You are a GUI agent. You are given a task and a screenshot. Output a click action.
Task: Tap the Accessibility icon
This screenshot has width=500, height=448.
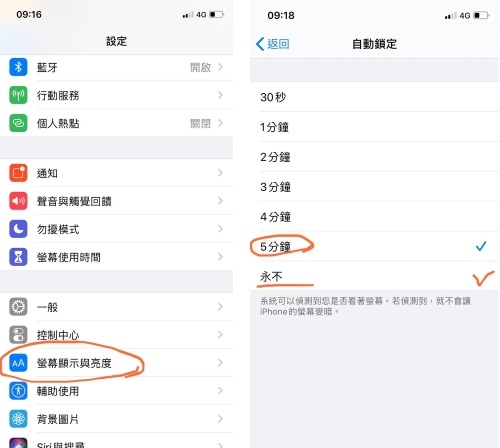[18, 391]
